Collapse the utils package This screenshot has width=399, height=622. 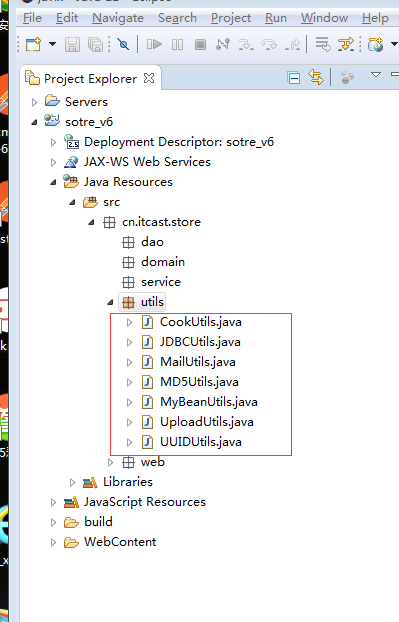click(110, 303)
